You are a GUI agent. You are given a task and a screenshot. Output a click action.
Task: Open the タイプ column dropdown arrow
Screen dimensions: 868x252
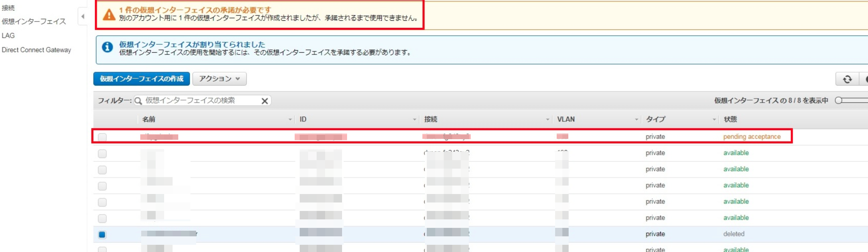tap(714, 119)
